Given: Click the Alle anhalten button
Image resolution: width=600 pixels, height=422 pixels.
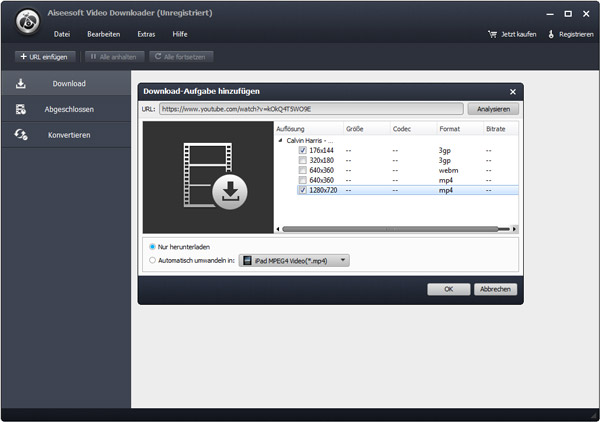Looking at the screenshot, I should coord(114,57).
